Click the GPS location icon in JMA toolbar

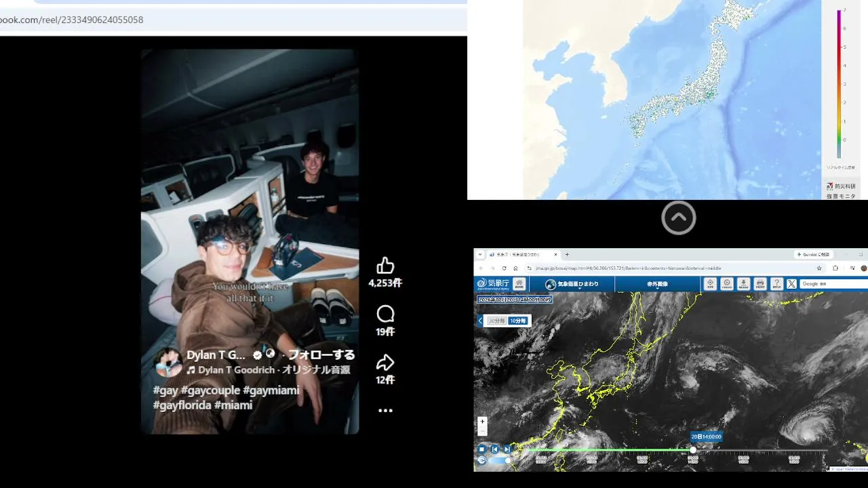tap(710, 284)
